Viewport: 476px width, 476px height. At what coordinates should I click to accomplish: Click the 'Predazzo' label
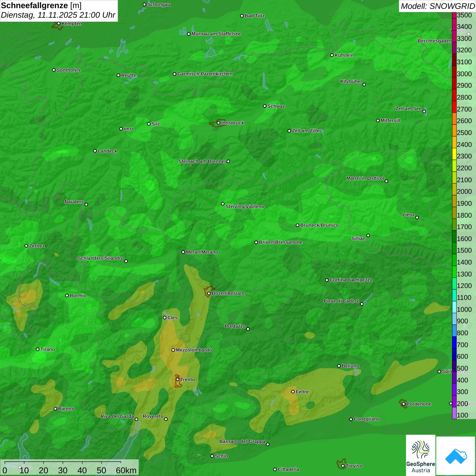(x=235, y=326)
